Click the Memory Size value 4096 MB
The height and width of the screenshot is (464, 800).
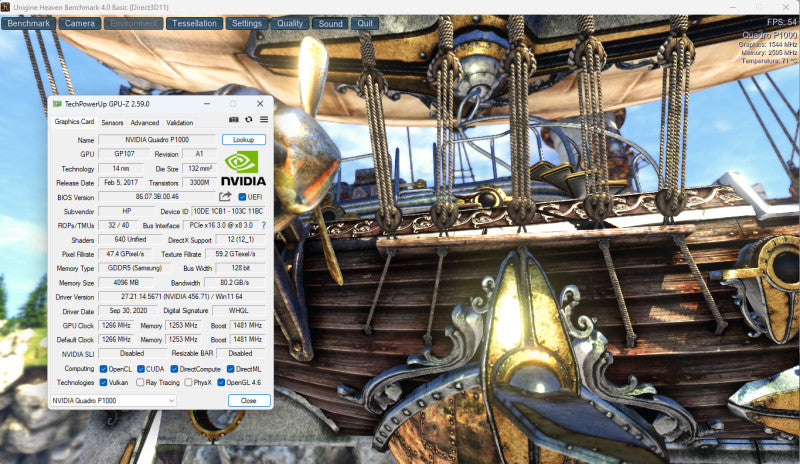[x=126, y=282]
